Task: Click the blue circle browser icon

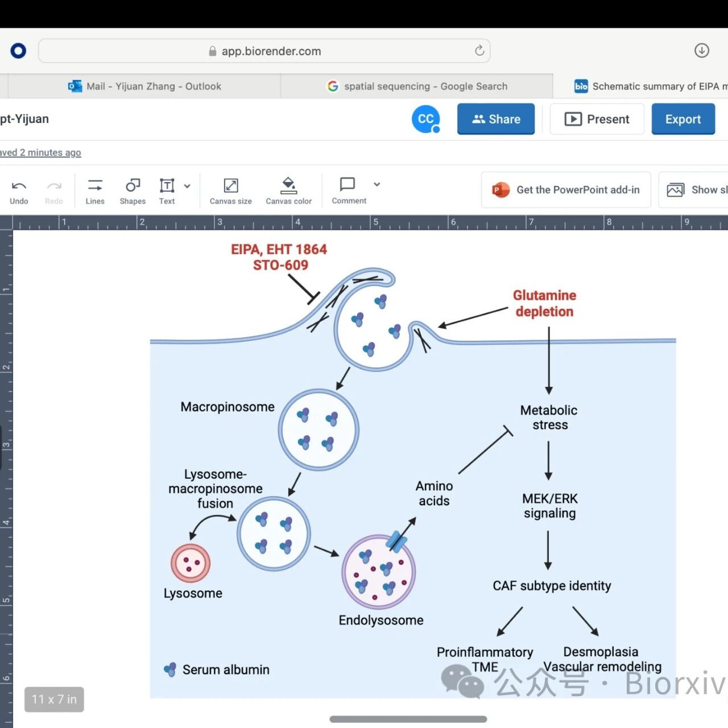Action: tap(18, 51)
